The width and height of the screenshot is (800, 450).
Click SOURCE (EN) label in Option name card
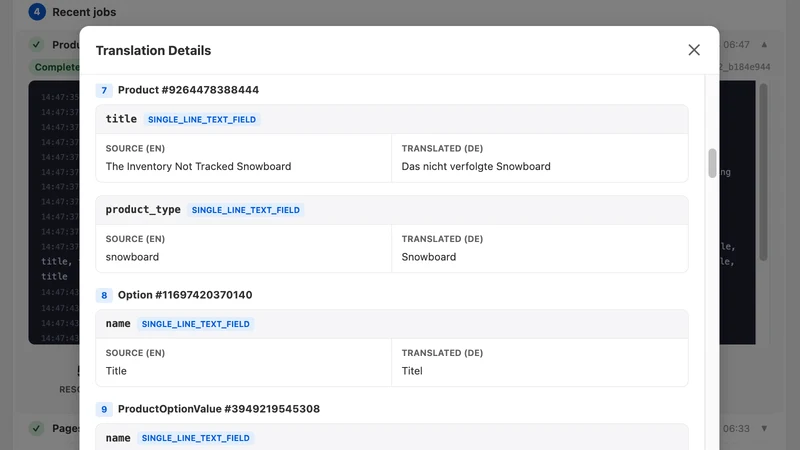click(135, 353)
